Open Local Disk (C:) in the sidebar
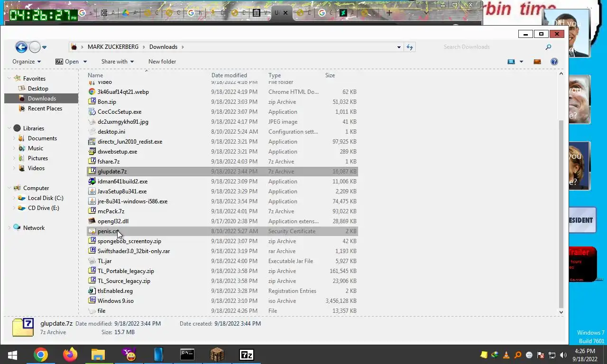The width and height of the screenshot is (607, 364). [46, 198]
